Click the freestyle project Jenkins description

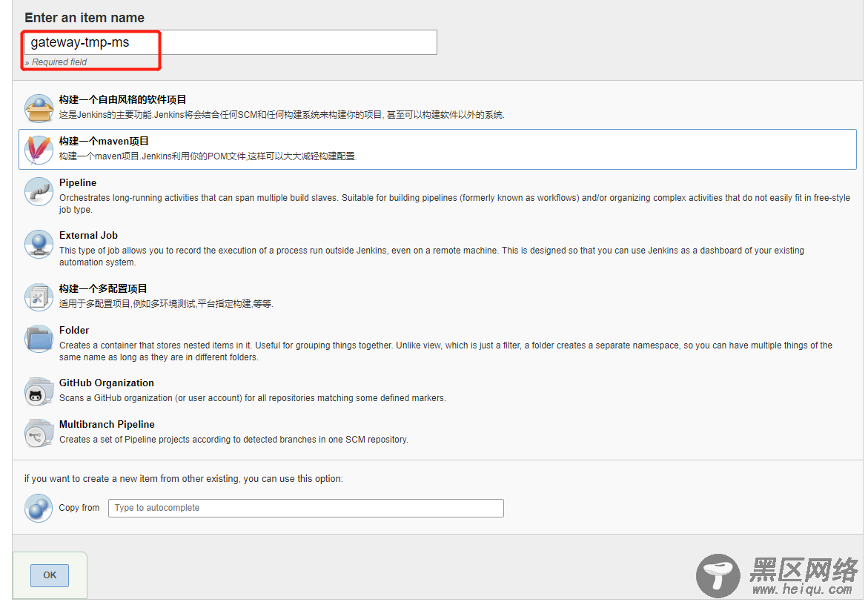[282, 115]
